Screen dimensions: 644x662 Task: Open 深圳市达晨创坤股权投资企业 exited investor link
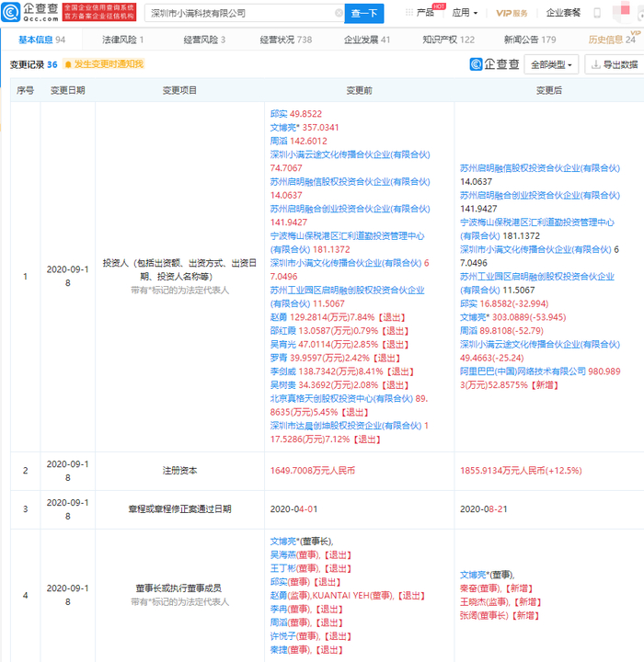(x=346, y=426)
